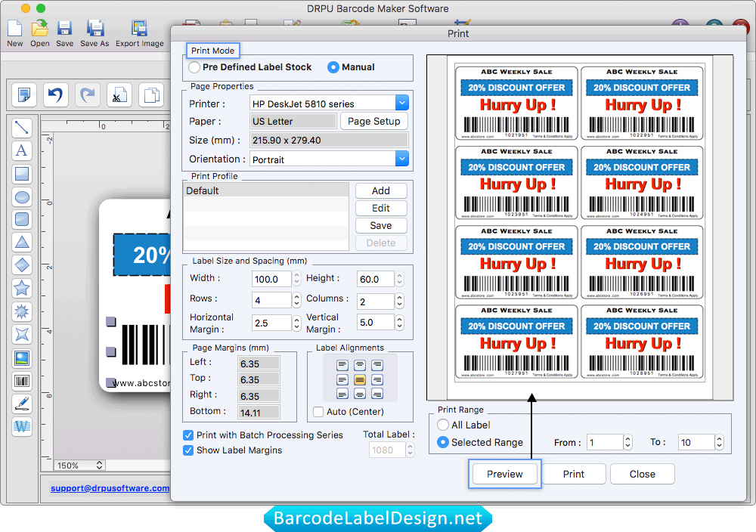Select the Star shape tool
This screenshot has height=532, width=756.
pyautogui.click(x=22, y=288)
